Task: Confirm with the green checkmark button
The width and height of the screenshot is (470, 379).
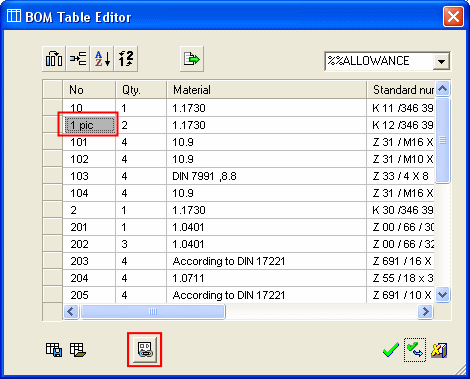Action: [x=391, y=350]
